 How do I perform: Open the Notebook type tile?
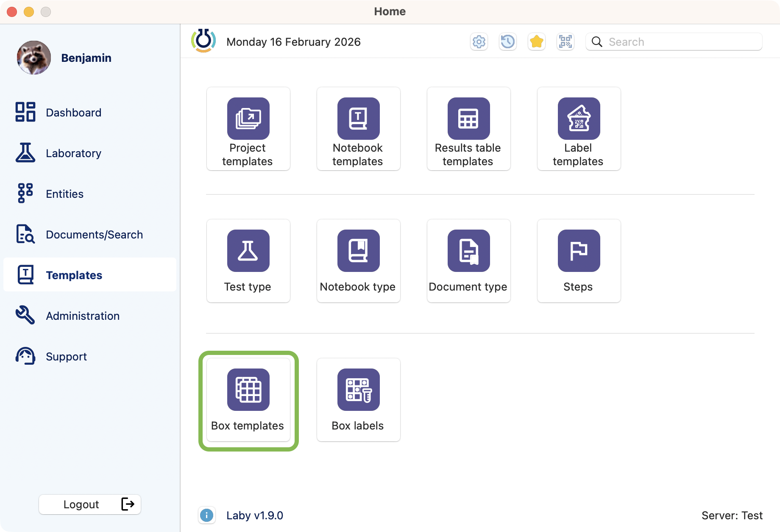point(358,261)
